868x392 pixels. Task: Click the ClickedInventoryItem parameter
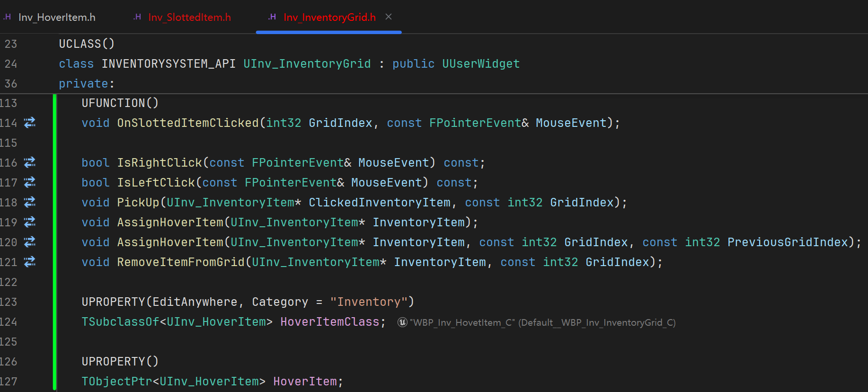tap(380, 203)
